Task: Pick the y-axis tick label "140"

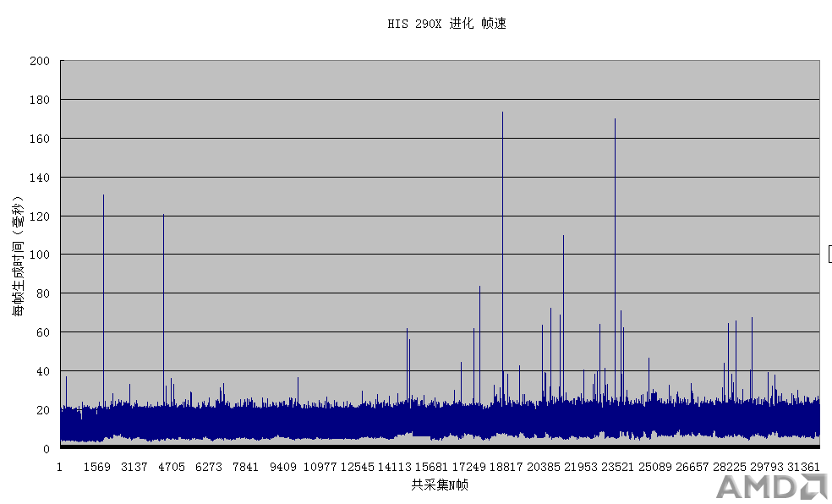Action: [40, 178]
